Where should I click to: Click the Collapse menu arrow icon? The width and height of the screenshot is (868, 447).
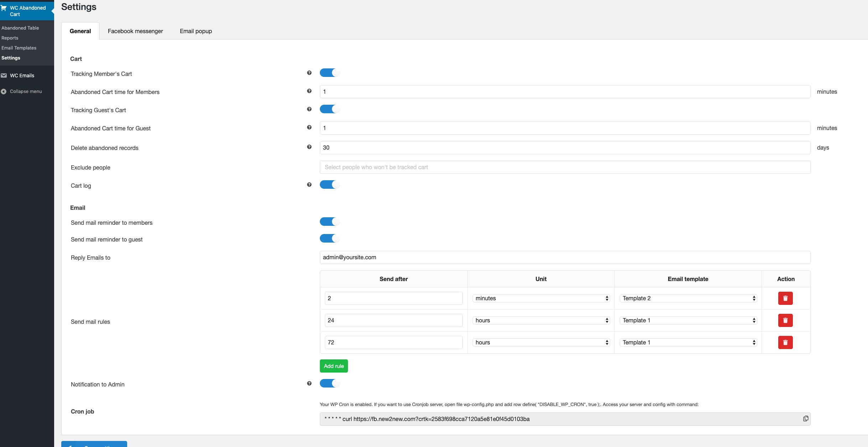(x=4, y=92)
